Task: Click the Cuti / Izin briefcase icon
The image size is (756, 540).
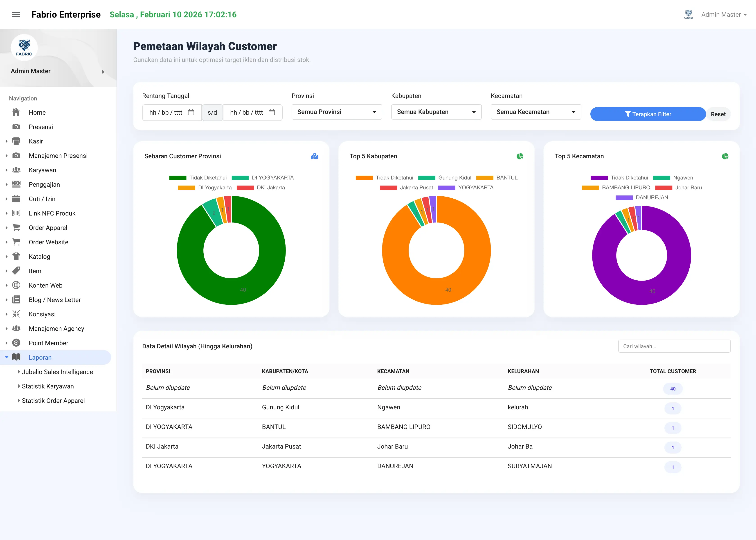Action: (16, 199)
